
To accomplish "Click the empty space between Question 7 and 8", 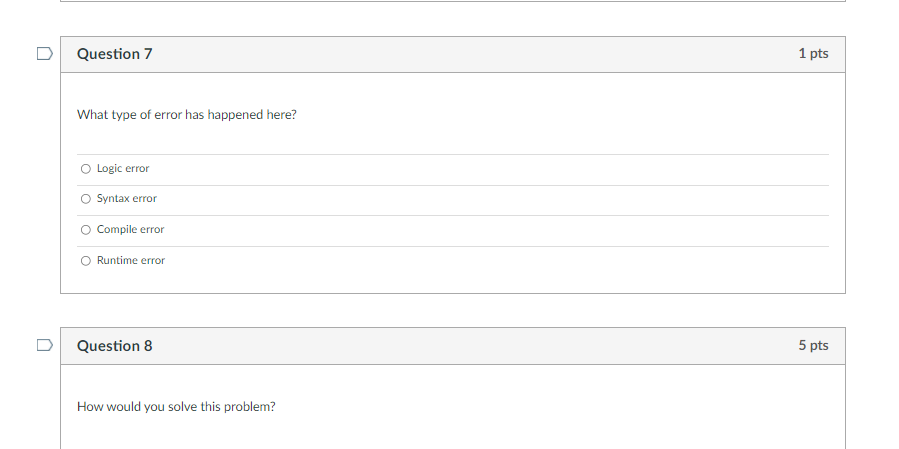I will pos(452,311).
